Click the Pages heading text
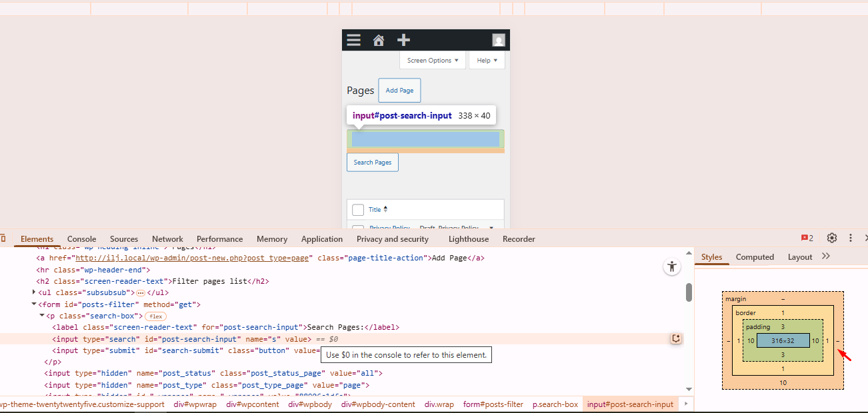868x413 pixels. point(360,91)
